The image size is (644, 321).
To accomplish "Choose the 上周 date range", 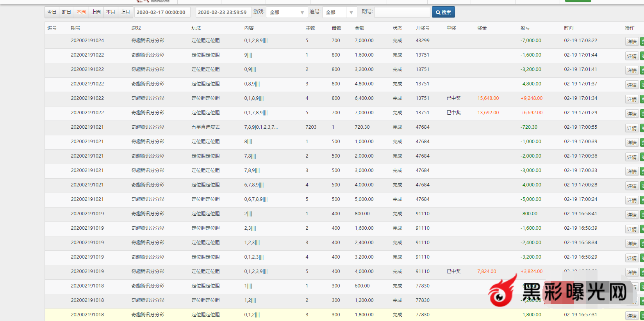I will 96,12.
